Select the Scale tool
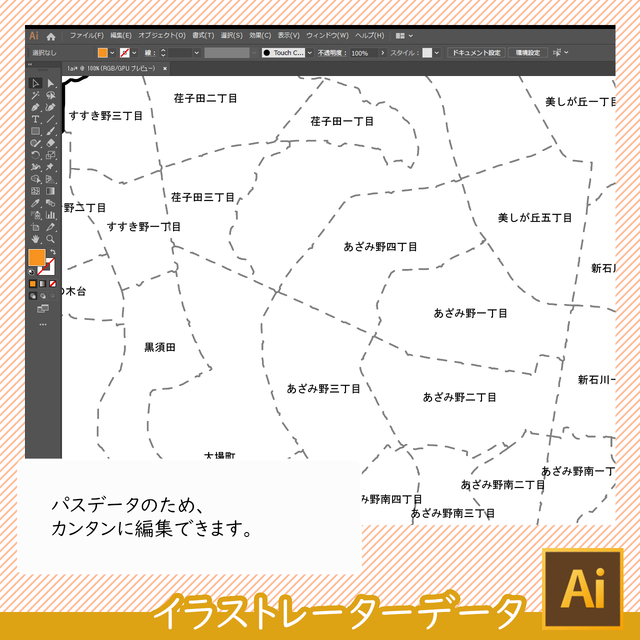 [51, 155]
